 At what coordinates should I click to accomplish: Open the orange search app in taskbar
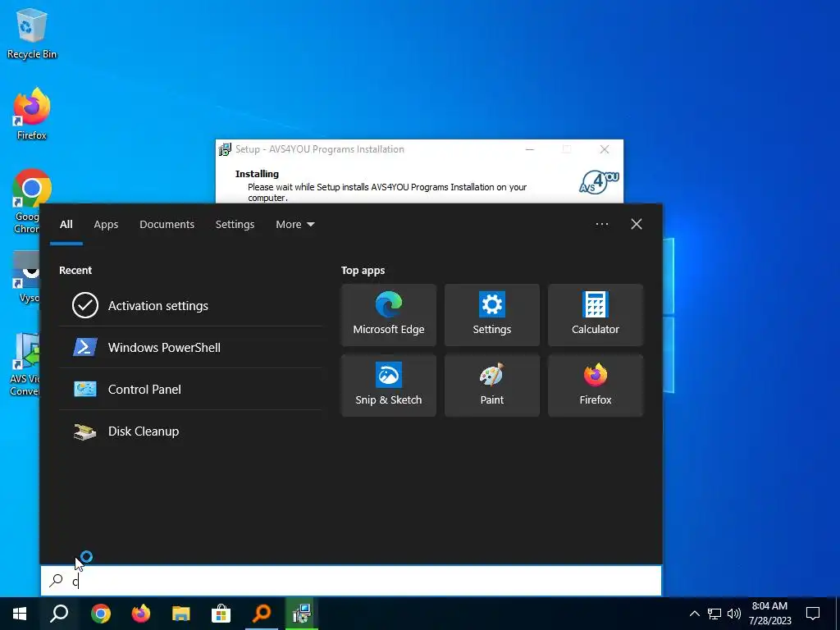(x=262, y=614)
